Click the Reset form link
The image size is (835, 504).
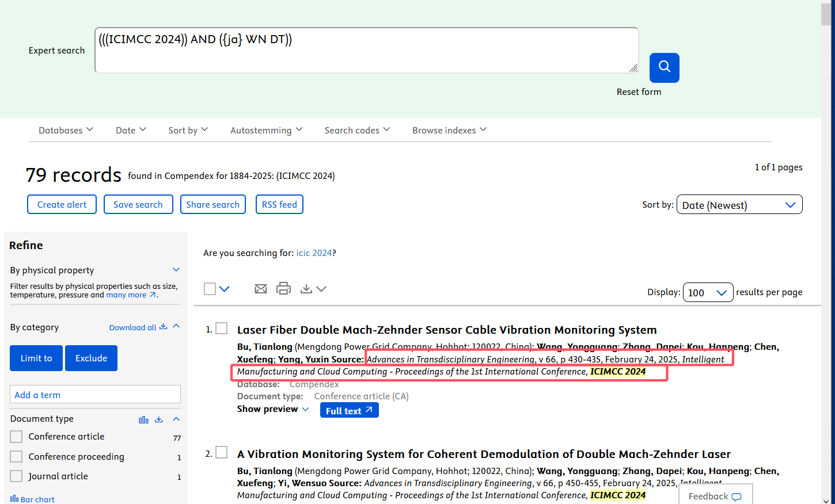pos(639,92)
